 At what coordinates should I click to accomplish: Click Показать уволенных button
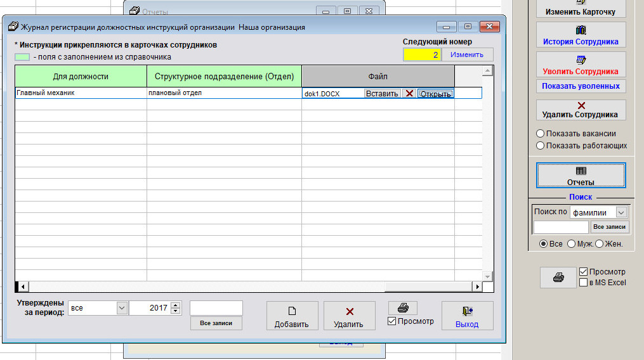581,86
